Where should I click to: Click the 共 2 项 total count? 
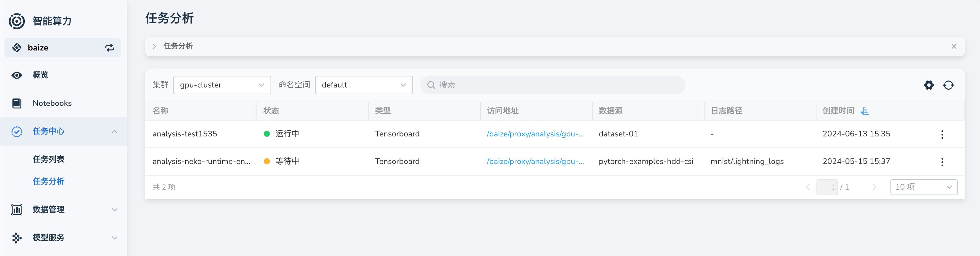(164, 187)
